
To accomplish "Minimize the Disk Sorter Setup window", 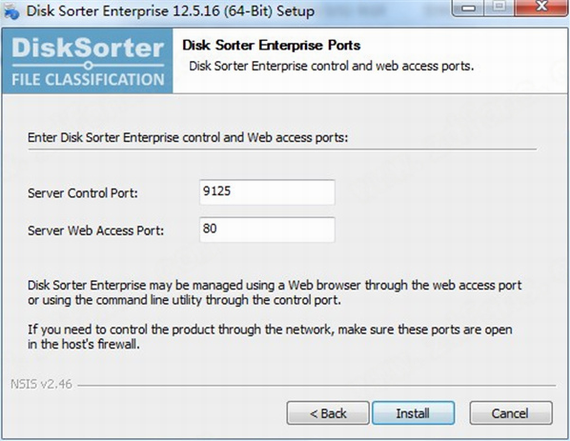I will coord(469,8).
